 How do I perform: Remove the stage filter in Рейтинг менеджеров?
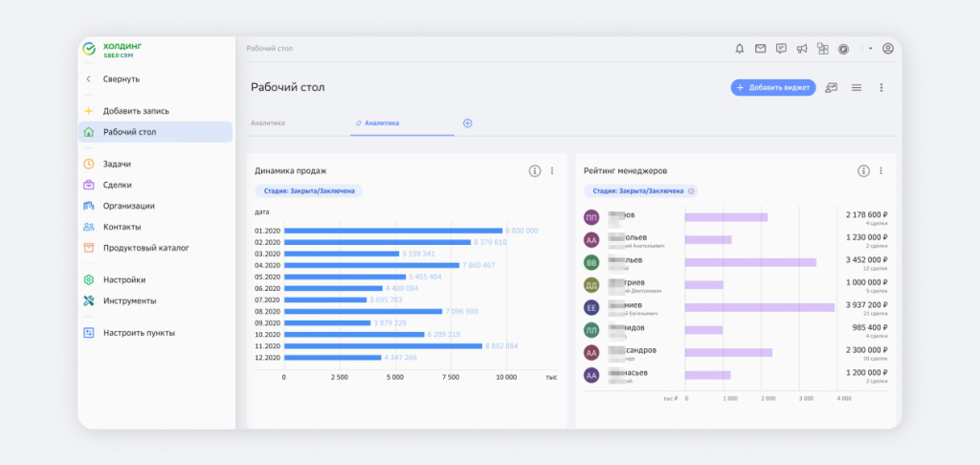click(x=691, y=190)
